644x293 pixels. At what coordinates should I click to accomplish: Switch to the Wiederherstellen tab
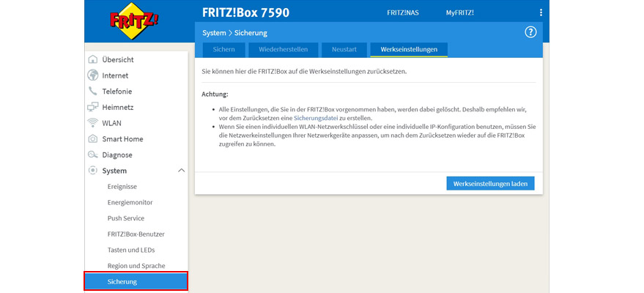(x=283, y=50)
